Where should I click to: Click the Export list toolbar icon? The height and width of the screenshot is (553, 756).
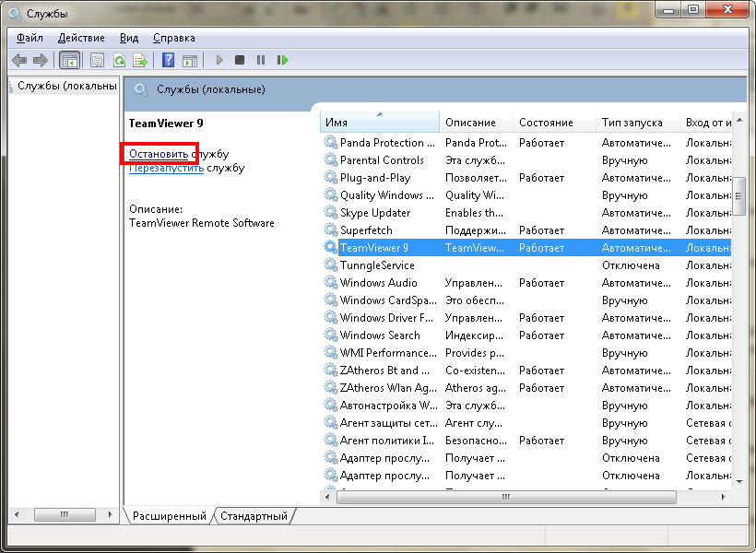[140, 60]
